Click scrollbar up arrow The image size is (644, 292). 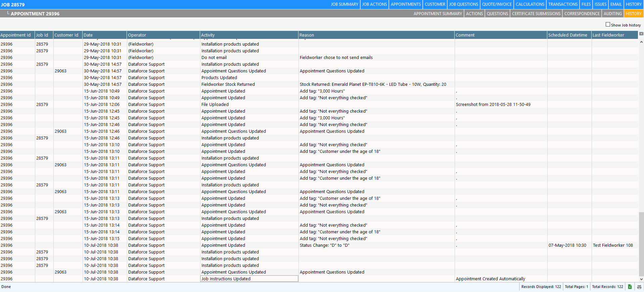tap(641, 42)
